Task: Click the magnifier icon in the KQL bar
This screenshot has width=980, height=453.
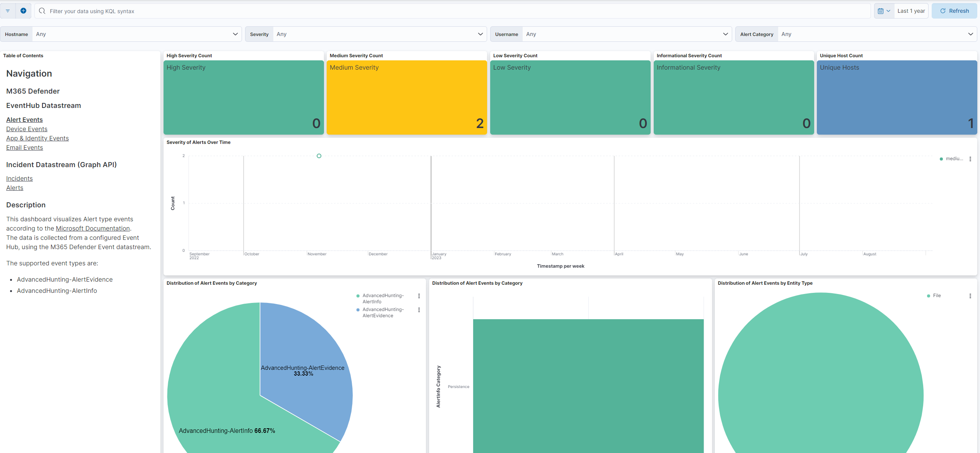Action: [x=42, y=11]
